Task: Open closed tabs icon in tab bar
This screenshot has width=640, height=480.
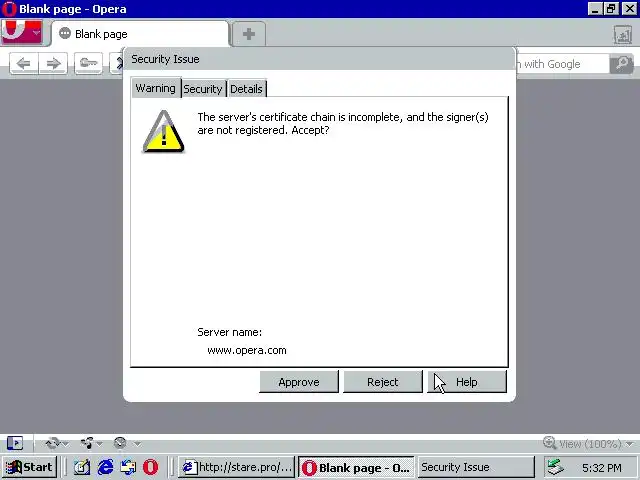Action: point(623,35)
